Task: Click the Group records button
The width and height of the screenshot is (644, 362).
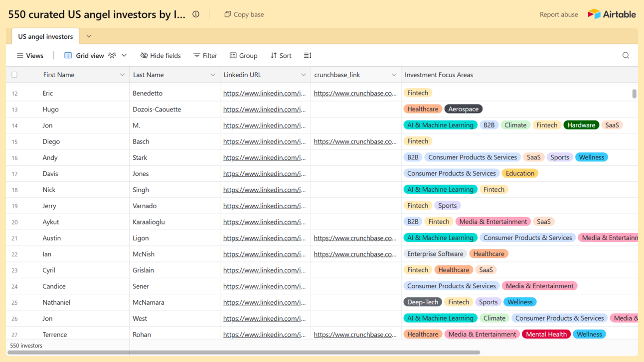Action: click(243, 55)
